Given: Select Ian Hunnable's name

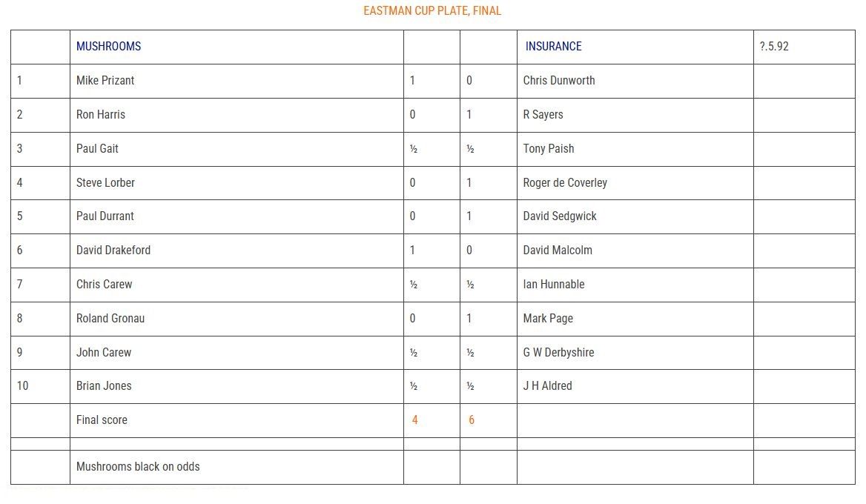Looking at the screenshot, I should 553,285.
